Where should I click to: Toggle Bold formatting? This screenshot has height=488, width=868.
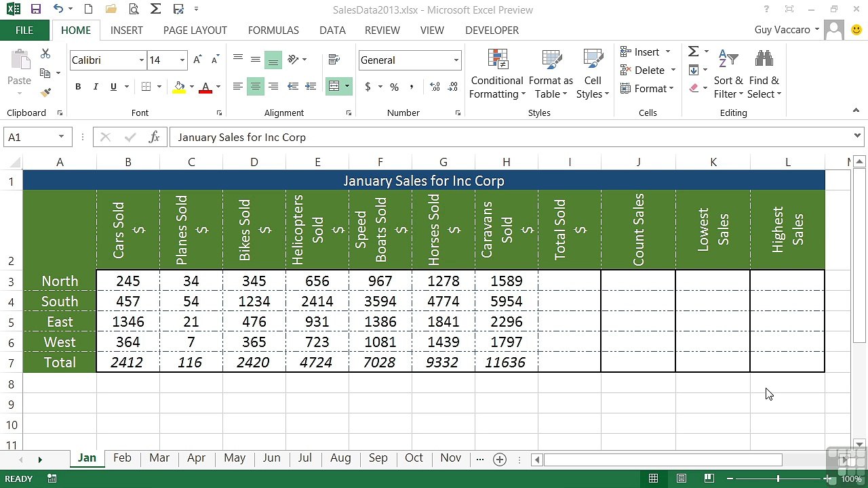[x=78, y=87]
